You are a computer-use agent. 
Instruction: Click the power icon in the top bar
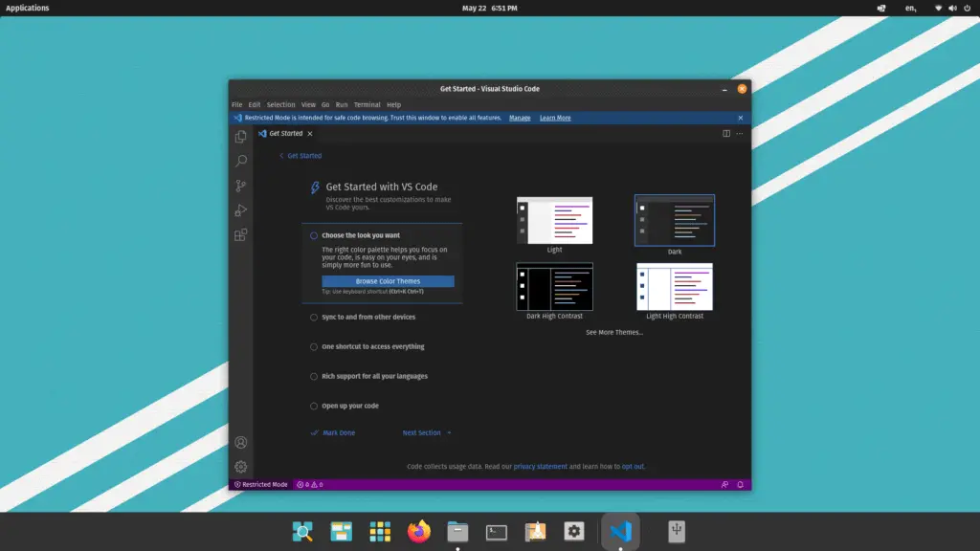click(x=967, y=8)
